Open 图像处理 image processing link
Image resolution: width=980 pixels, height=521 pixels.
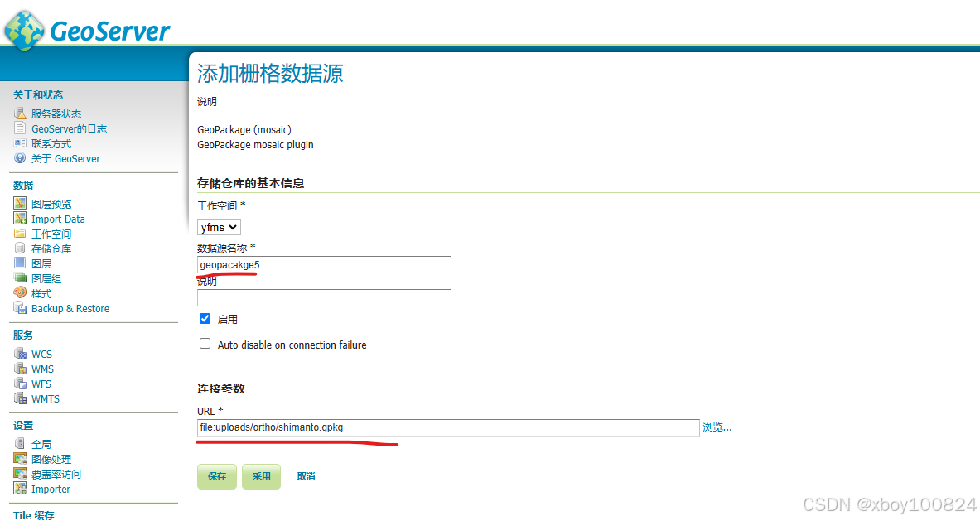(x=51, y=459)
